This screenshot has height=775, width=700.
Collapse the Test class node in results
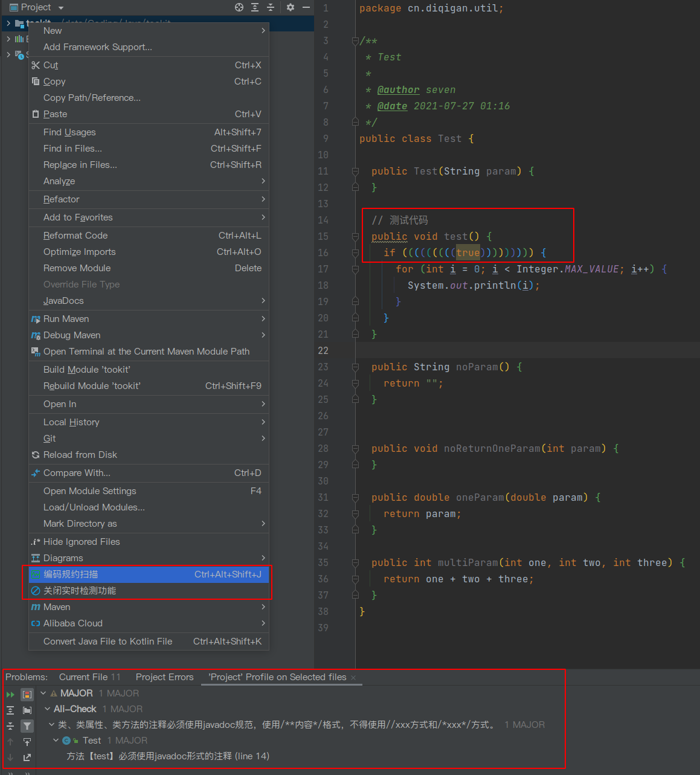pos(56,741)
